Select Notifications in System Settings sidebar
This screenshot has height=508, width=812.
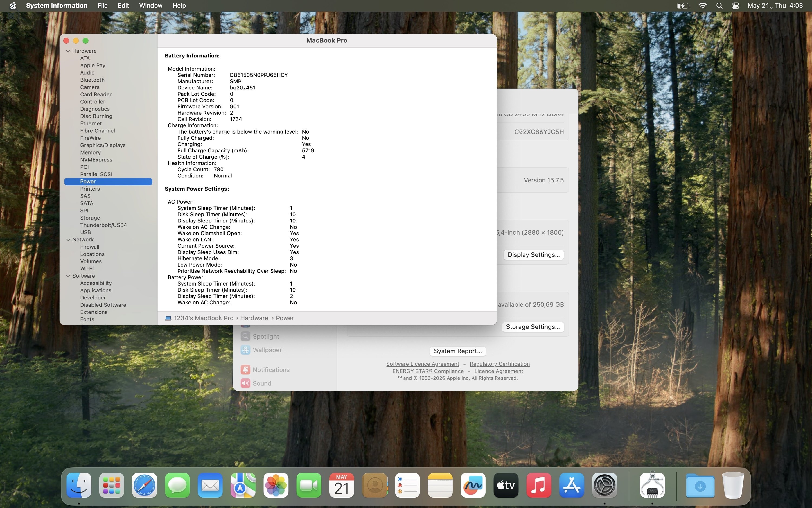265,370
